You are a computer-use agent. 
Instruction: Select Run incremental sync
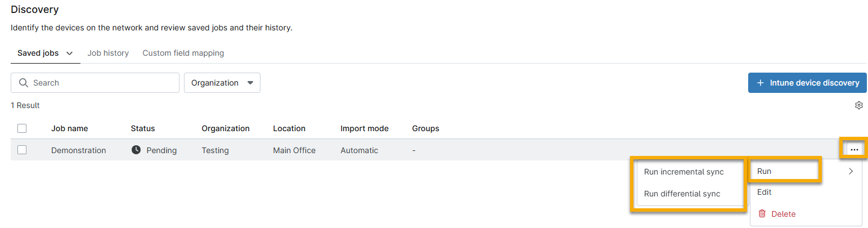coord(684,172)
